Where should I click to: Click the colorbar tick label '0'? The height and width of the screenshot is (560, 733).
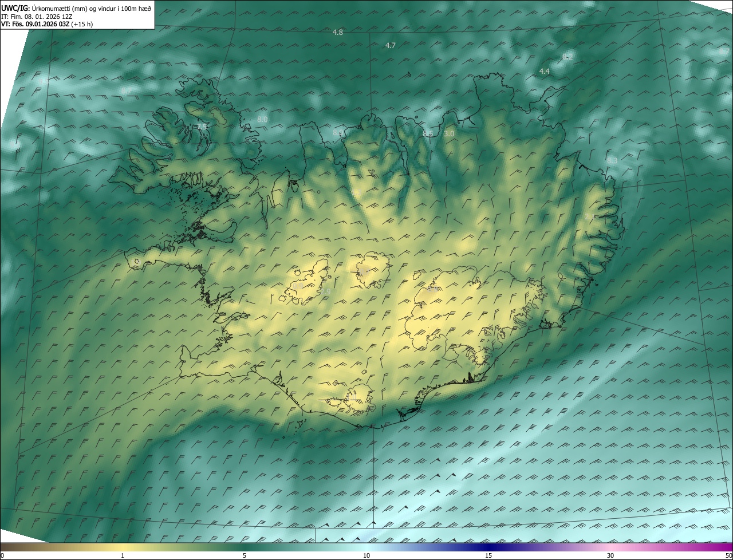[x=2, y=556]
